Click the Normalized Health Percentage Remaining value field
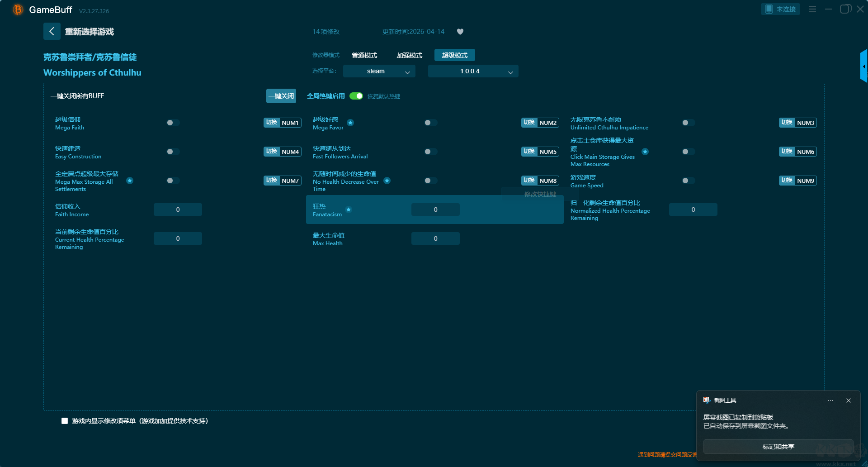Screen dimensions: 868x467 tap(693, 210)
